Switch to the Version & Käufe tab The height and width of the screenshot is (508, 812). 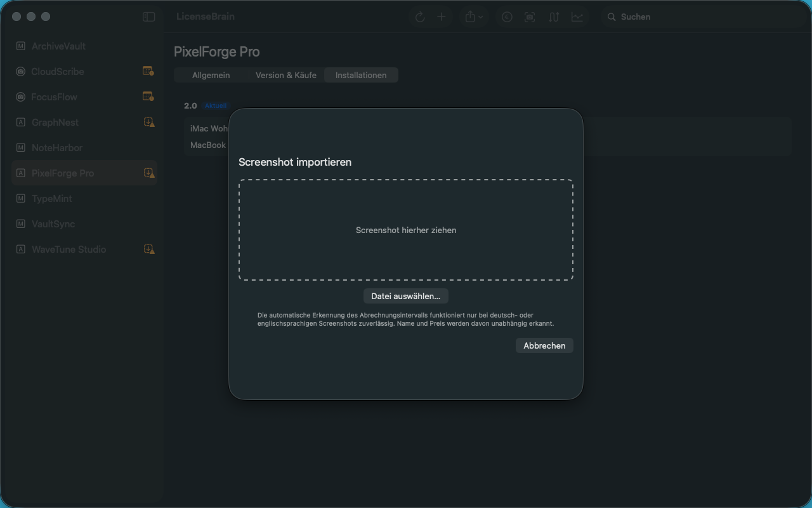(x=286, y=75)
